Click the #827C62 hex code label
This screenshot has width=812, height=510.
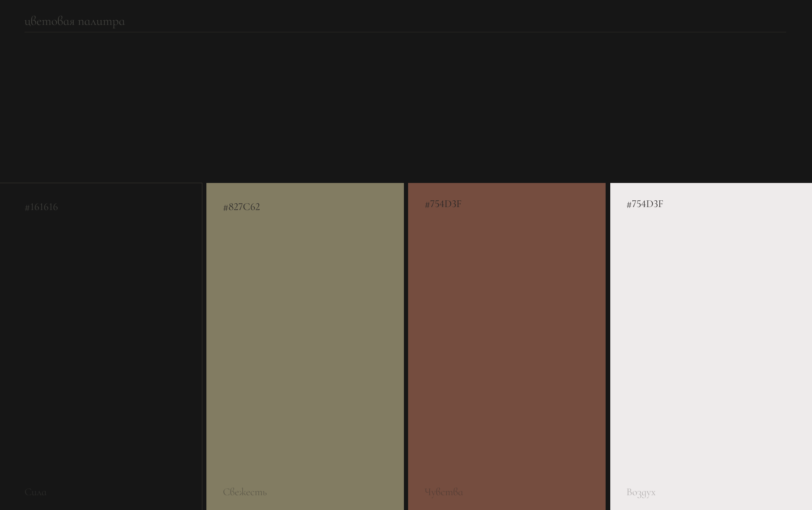click(241, 207)
